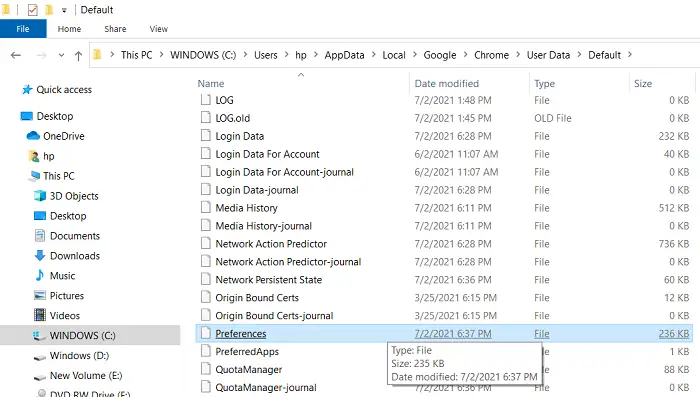The height and width of the screenshot is (397, 700).
Task: Click the Music note icon
Action: coord(40,275)
